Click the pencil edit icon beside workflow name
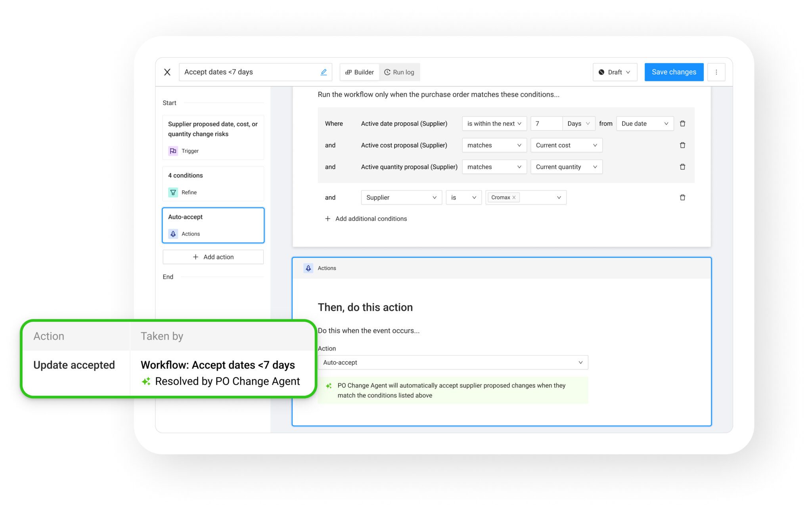The image size is (812, 512). (324, 72)
